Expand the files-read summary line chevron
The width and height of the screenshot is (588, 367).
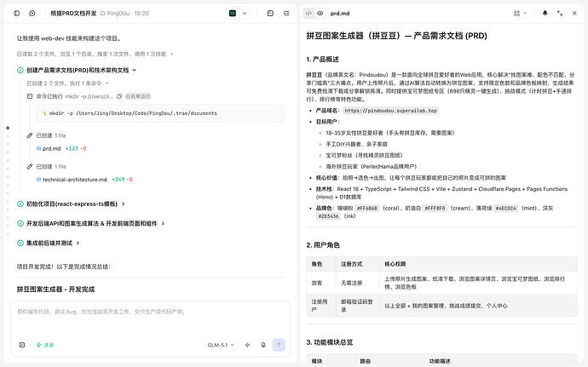[x=171, y=54]
